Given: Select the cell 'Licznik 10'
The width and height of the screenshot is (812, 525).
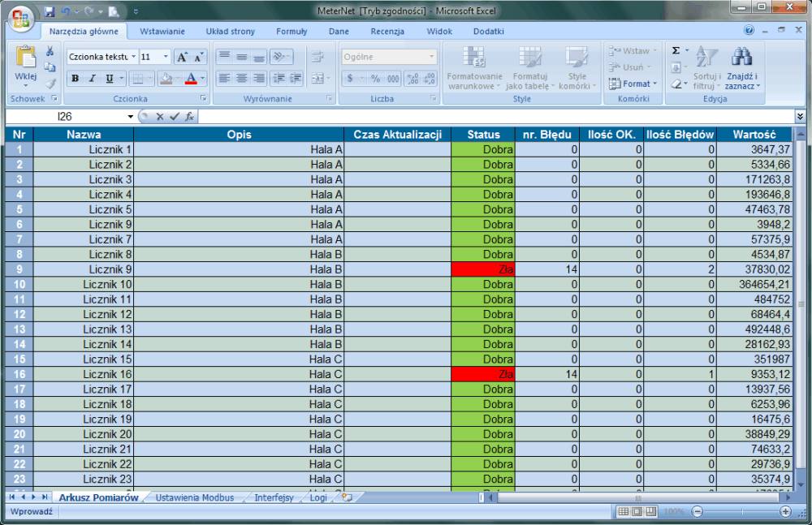Looking at the screenshot, I should click(x=84, y=284).
